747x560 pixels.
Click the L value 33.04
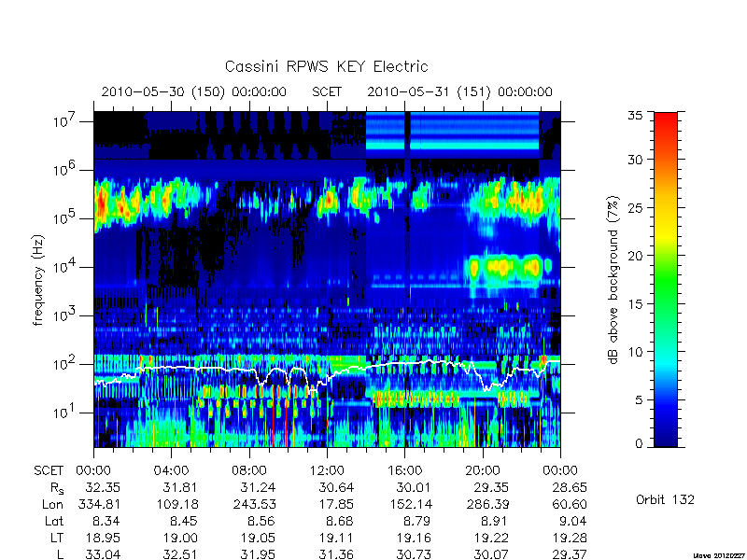click(103, 554)
